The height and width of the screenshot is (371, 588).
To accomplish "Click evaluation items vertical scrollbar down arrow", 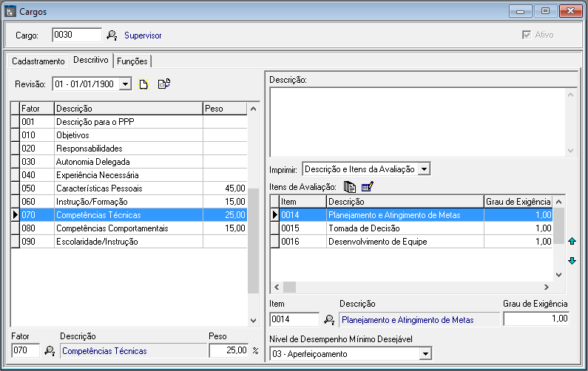I will coord(558,275).
